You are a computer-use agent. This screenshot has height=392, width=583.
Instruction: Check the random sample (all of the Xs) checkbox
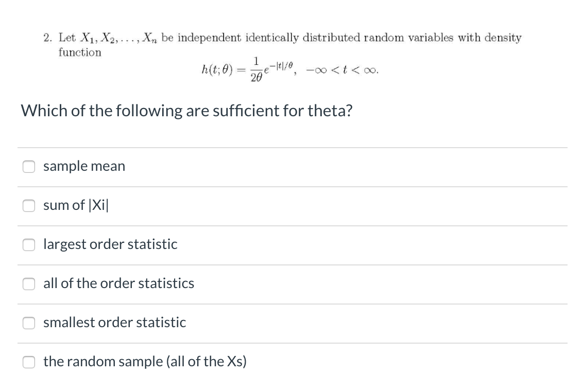click(x=29, y=362)
